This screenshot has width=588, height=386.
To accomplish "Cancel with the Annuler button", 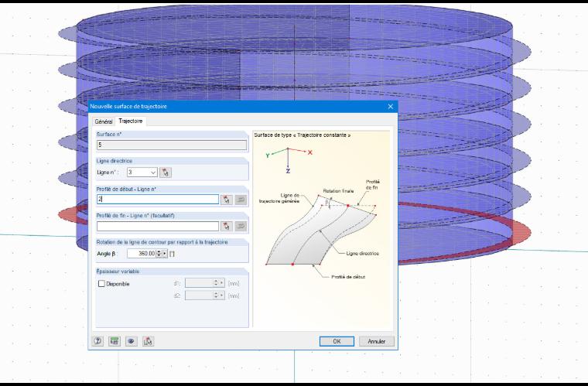I will (x=377, y=341).
